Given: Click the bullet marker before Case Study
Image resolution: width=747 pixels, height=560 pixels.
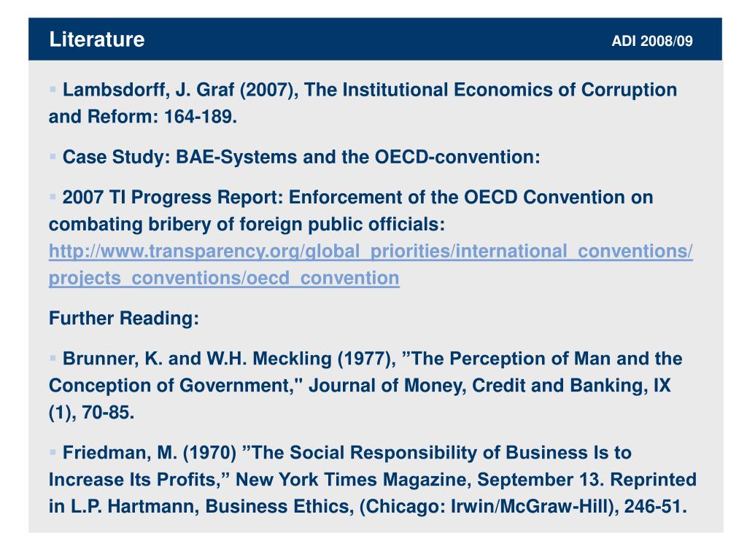Looking at the screenshot, I should click(x=53, y=156).
